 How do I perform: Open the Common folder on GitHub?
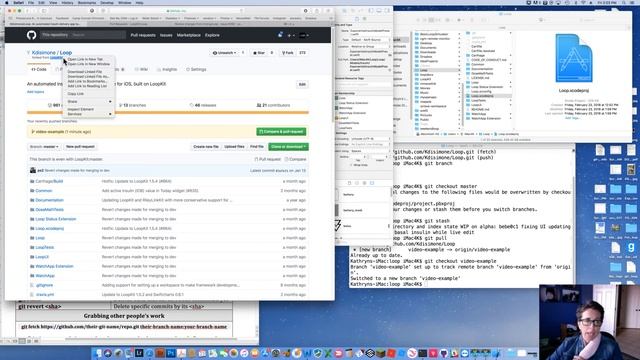click(44, 191)
